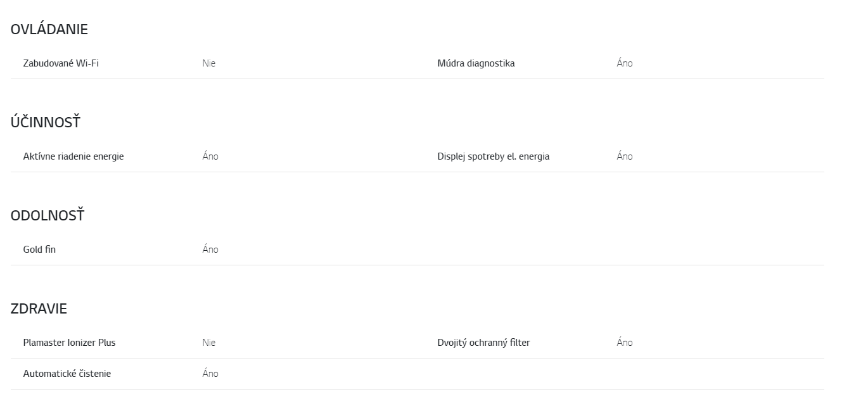Select the Aktívne riadenie energie label
This screenshot has height=406, width=868.
73,156
